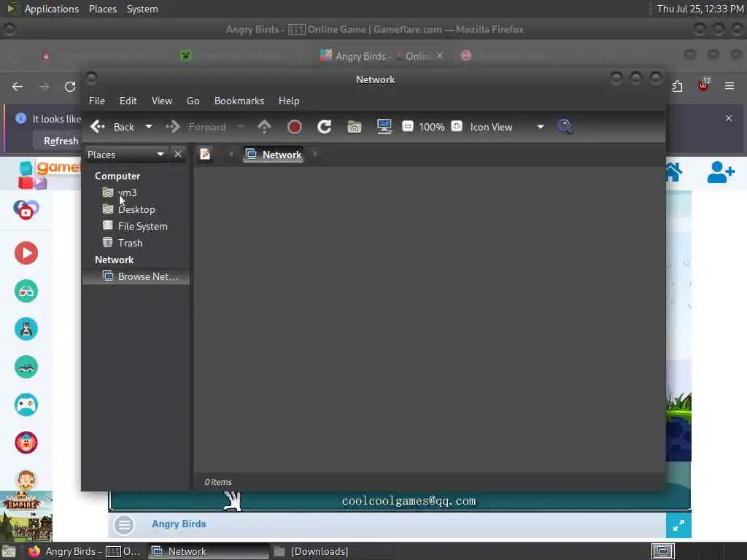Open the Back history dropdown arrow
747x560 pixels.
point(149,127)
